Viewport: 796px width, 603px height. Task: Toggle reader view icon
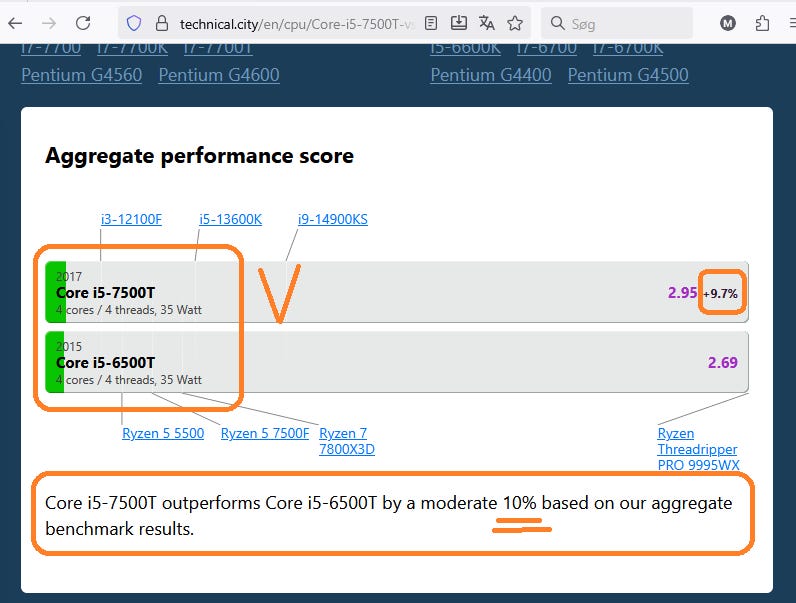[x=430, y=23]
